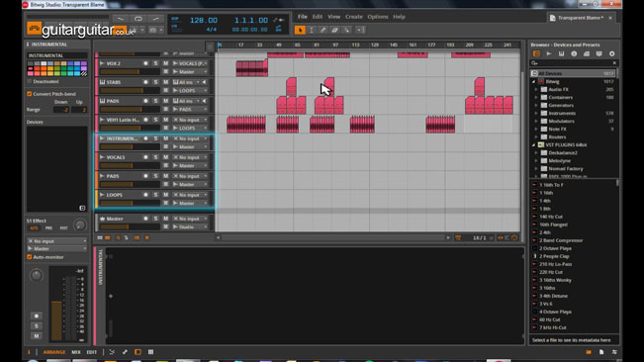Click the inspector S solo button
The height and width of the screenshot is (362, 644).
coord(37,326)
